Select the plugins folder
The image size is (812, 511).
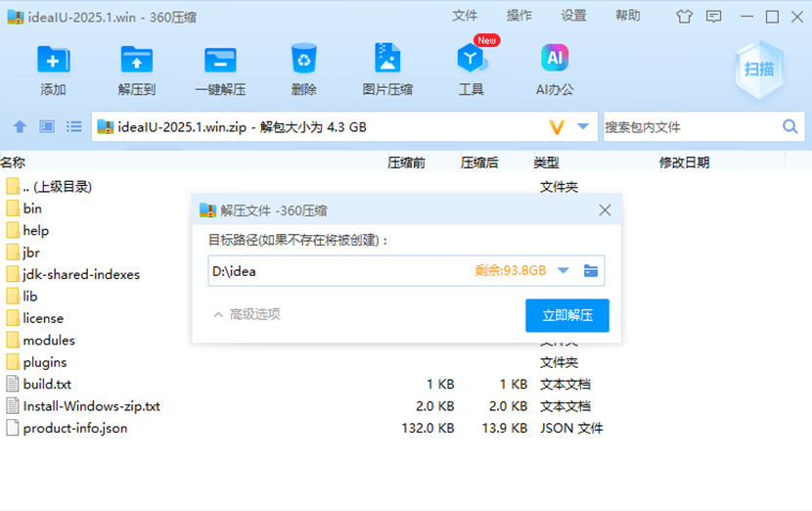click(36, 362)
